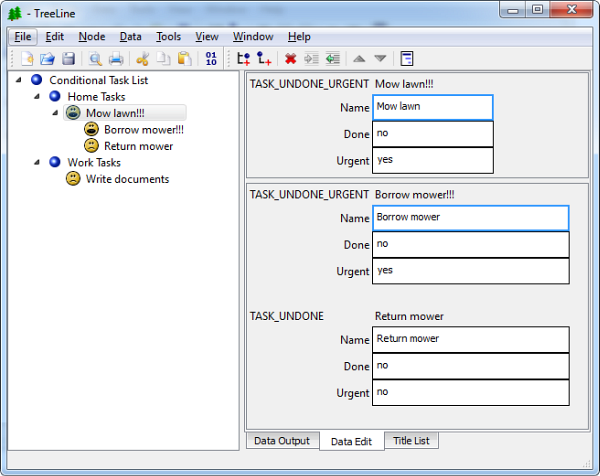The image size is (600, 476).
Task: Open the View menu
Action: point(207,37)
